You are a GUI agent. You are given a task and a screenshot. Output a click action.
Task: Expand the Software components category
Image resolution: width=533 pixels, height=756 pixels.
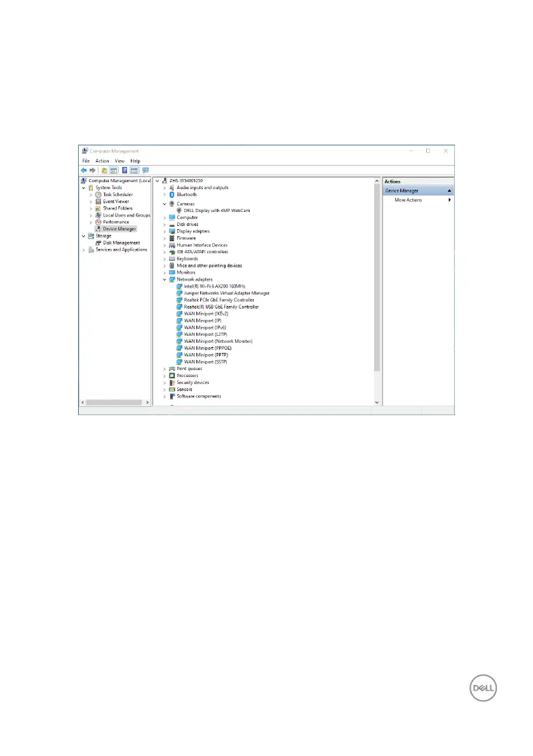click(165, 396)
